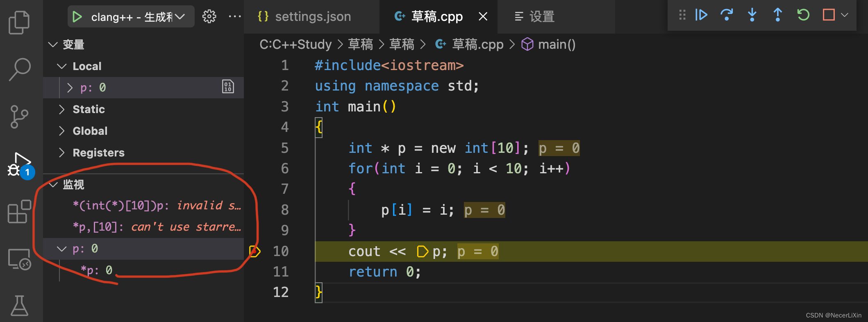Click Step Out in debug toolbar
Screen dimensions: 868x322
coord(777,15)
